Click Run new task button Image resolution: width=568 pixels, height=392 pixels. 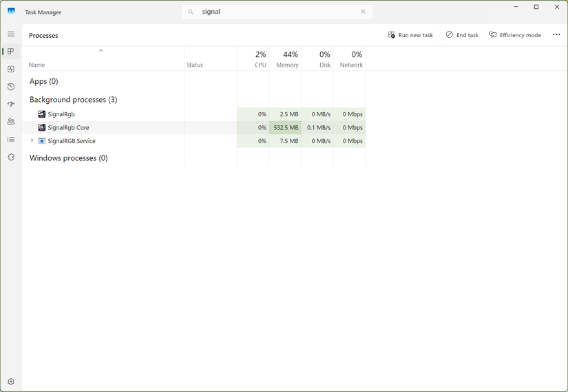[x=410, y=35]
